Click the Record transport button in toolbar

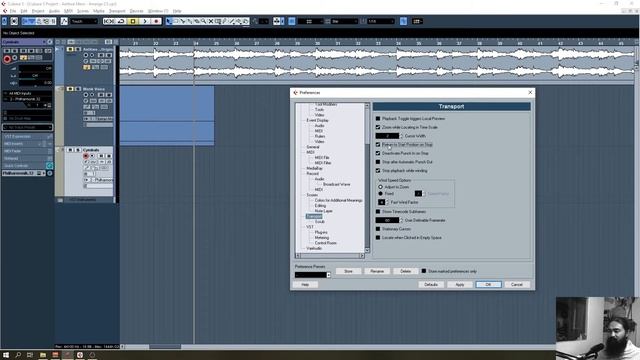(x=156, y=21)
